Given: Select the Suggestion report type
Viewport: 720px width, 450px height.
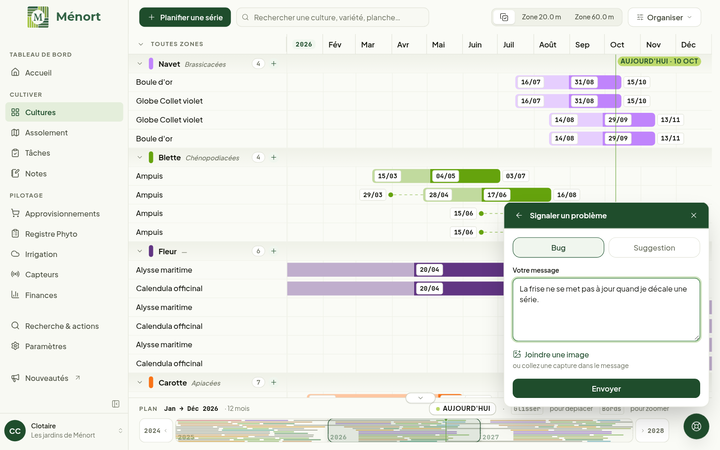Looking at the screenshot, I should [x=654, y=248].
